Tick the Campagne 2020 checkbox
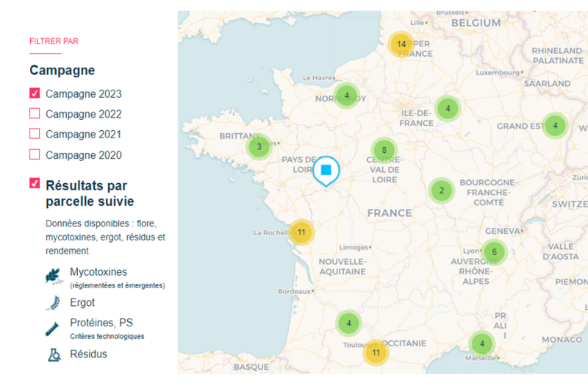Image resolution: width=588 pixels, height=386 pixels. coord(35,154)
